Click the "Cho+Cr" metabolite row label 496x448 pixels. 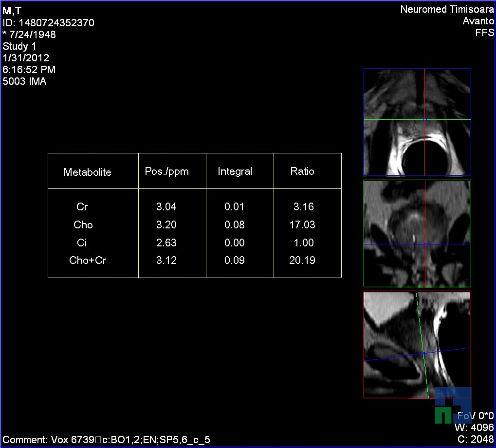pos(88,261)
